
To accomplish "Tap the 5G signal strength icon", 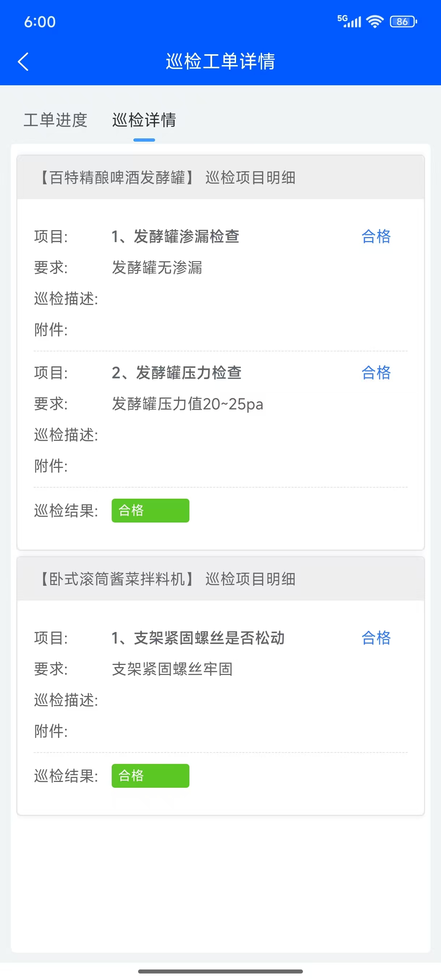I will click(349, 21).
